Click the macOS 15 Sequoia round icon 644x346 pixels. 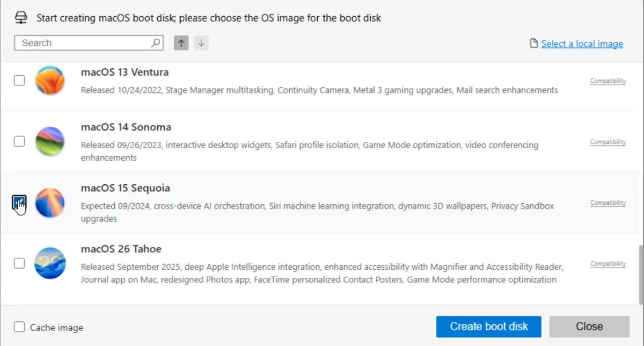click(50, 203)
